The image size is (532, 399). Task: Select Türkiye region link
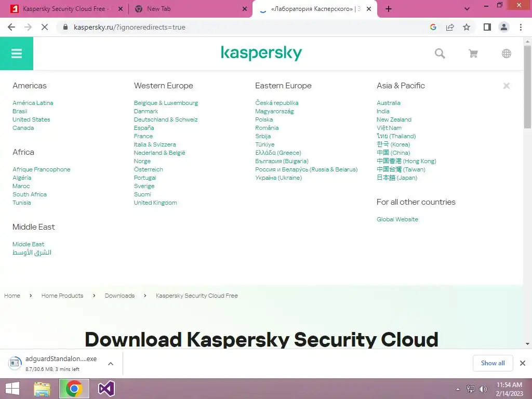point(264,144)
